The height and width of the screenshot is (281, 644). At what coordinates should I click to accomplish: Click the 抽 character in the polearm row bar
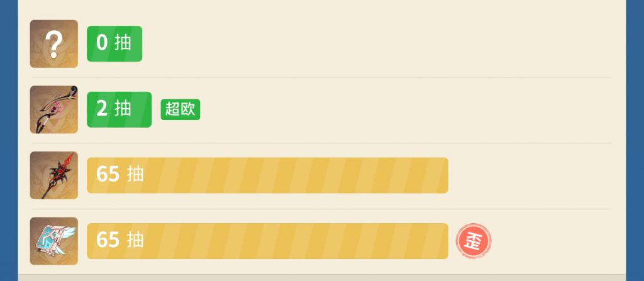135,174
